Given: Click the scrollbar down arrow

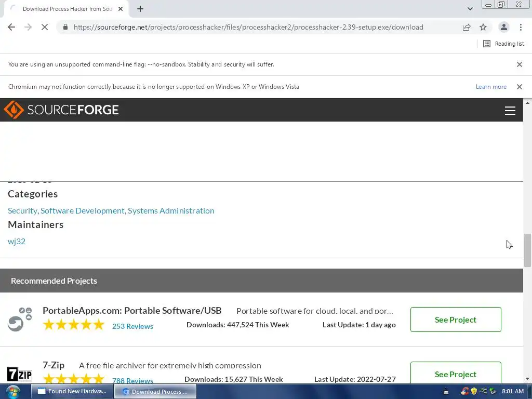Looking at the screenshot, I should click(x=527, y=379).
